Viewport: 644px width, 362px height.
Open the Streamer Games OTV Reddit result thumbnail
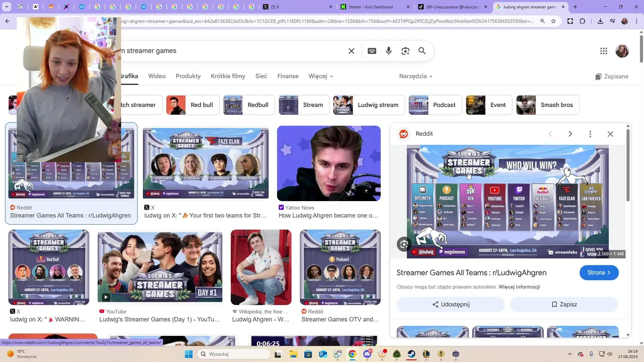click(x=340, y=267)
